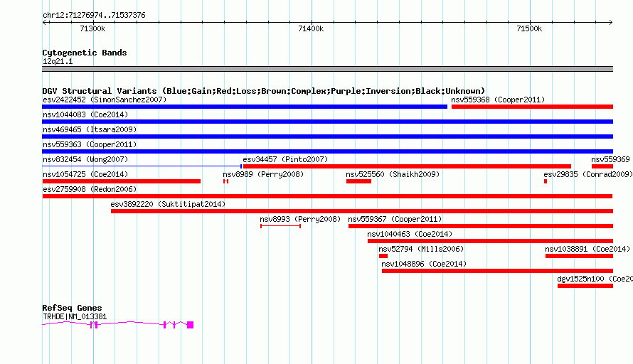Screen dimensions: 633x364
Task: Open esv3892220 (Suktitipat2014) variant label
Action: pos(168,204)
